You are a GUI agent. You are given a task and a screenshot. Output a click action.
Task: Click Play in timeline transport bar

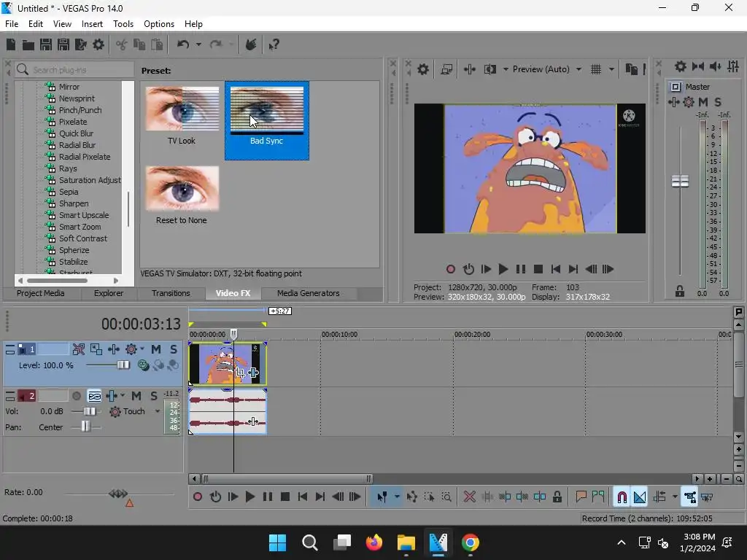click(x=249, y=497)
